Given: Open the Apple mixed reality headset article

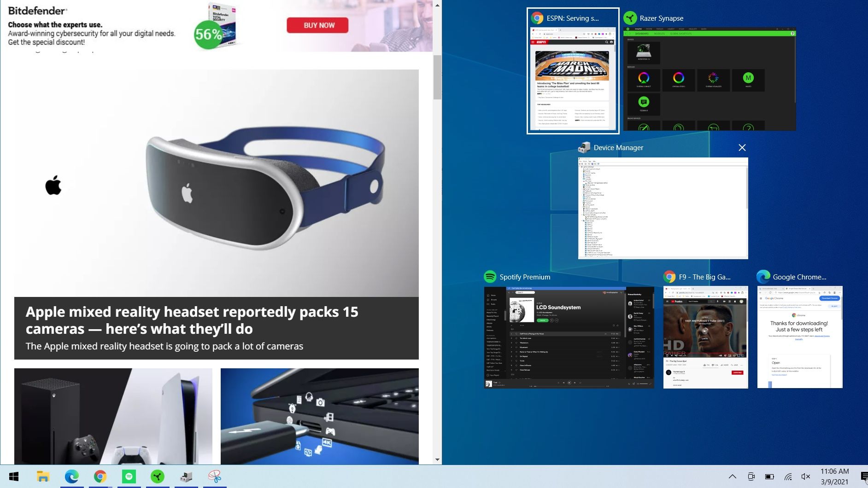Looking at the screenshot, I should click(192, 320).
